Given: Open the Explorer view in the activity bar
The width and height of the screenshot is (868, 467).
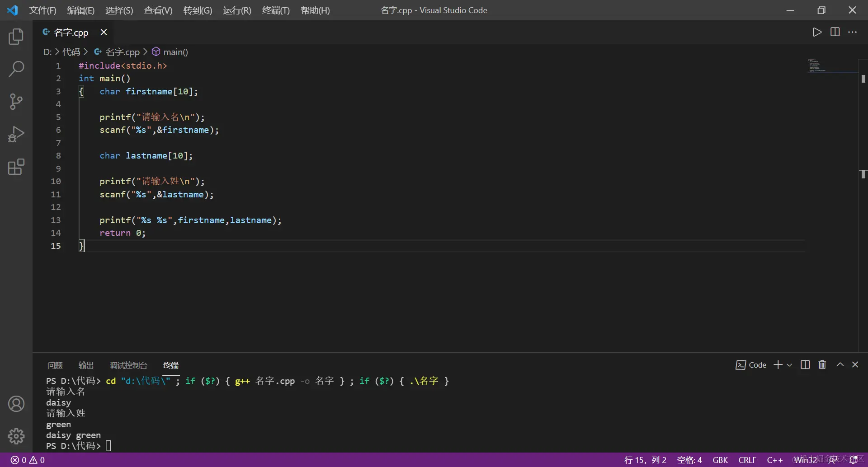Looking at the screenshot, I should coord(16,37).
